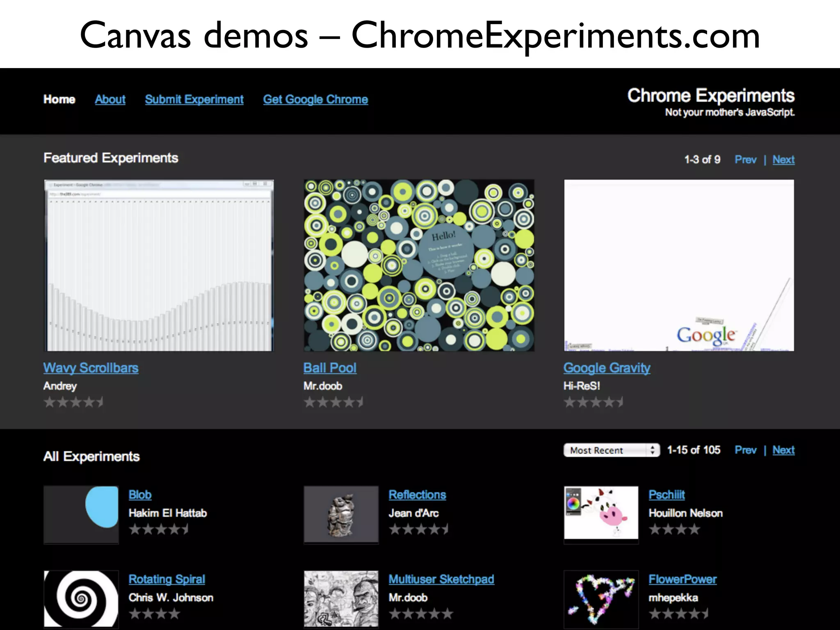Click author name Andrey
This screenshot has width=840, height=630.
[x=60, y=386]
